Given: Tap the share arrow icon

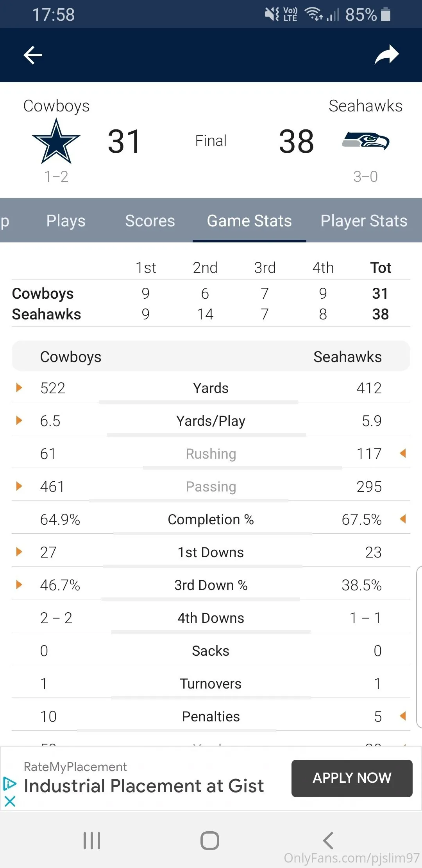Looking at the screenshot, I should tap(386, 55).
